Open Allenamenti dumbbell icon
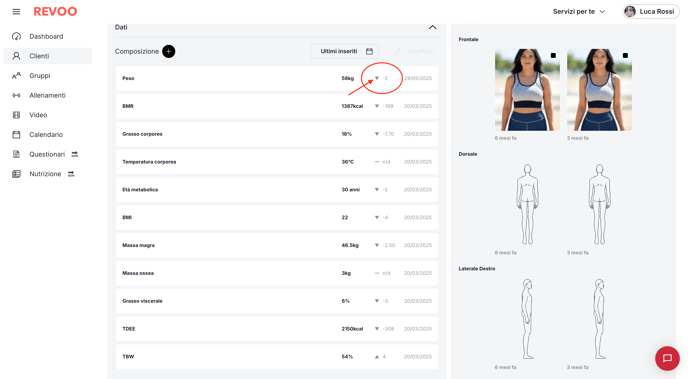 point(16,95)
